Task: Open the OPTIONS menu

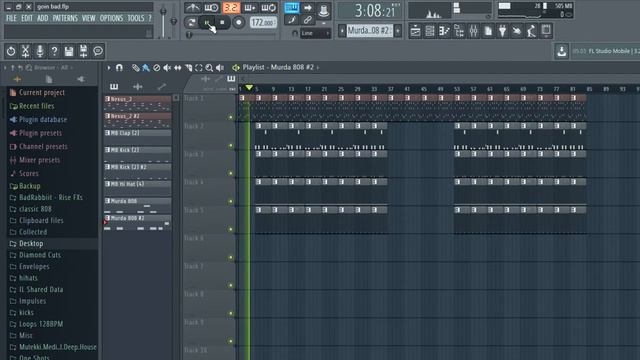Action: (x=111, y=18)
